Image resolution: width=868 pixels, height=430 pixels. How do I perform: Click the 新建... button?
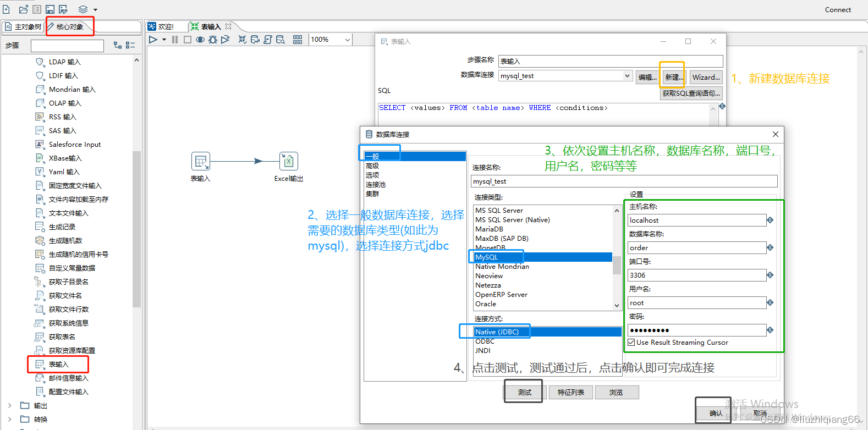[673, 78]
